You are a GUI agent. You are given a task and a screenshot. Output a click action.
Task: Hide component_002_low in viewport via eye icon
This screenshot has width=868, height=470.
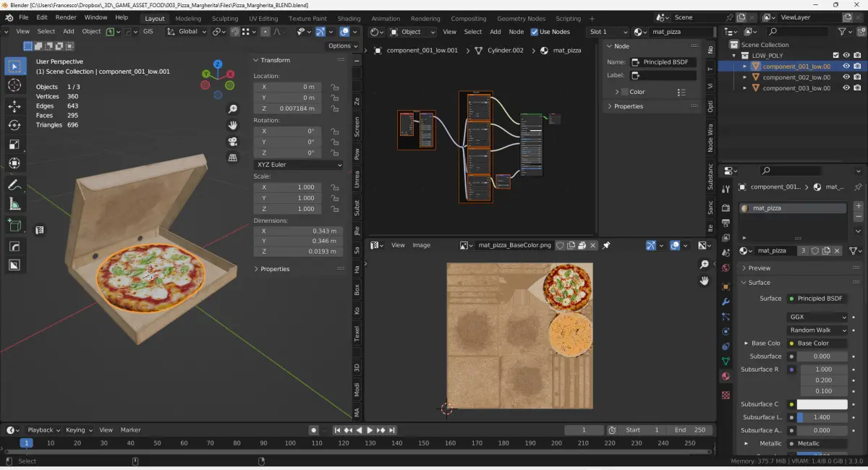point(846,77)
